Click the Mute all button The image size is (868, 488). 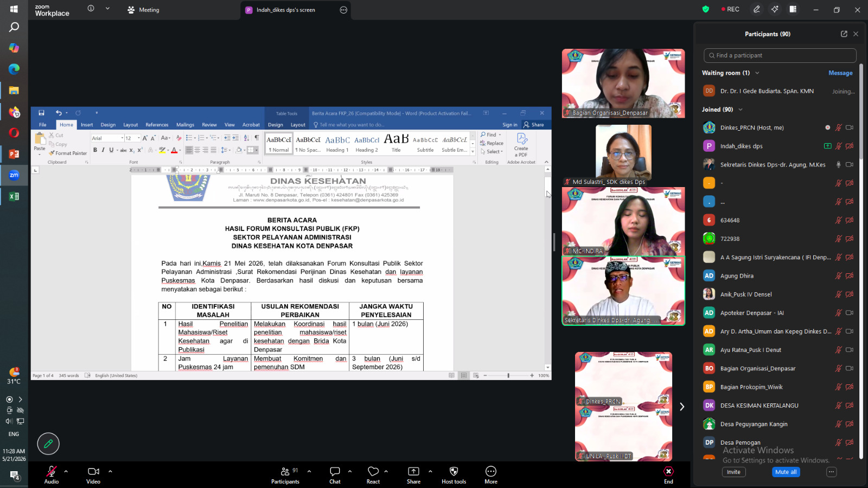click(786, 472)
